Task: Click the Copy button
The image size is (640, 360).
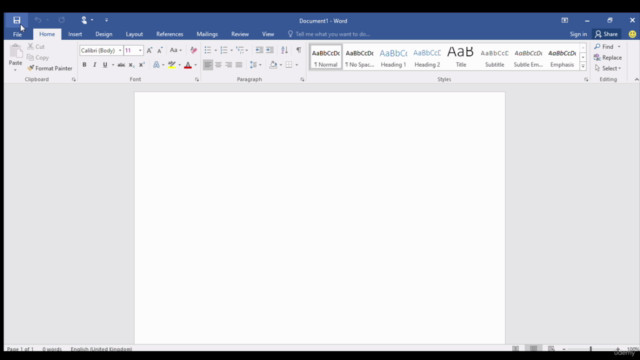Action: pyautogui.click(x=38, y=58)
